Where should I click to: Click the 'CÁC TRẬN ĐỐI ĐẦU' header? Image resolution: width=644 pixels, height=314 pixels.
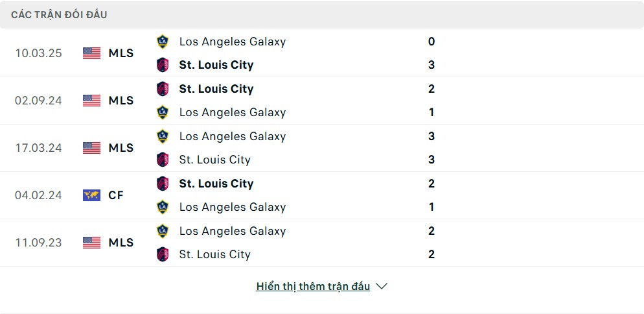pyautogui.click(x=59, y=15)
